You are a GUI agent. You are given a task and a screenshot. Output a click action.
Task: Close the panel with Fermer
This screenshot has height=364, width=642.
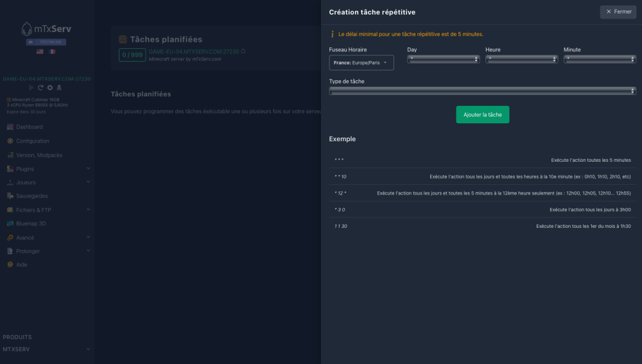tap(618, 12)
